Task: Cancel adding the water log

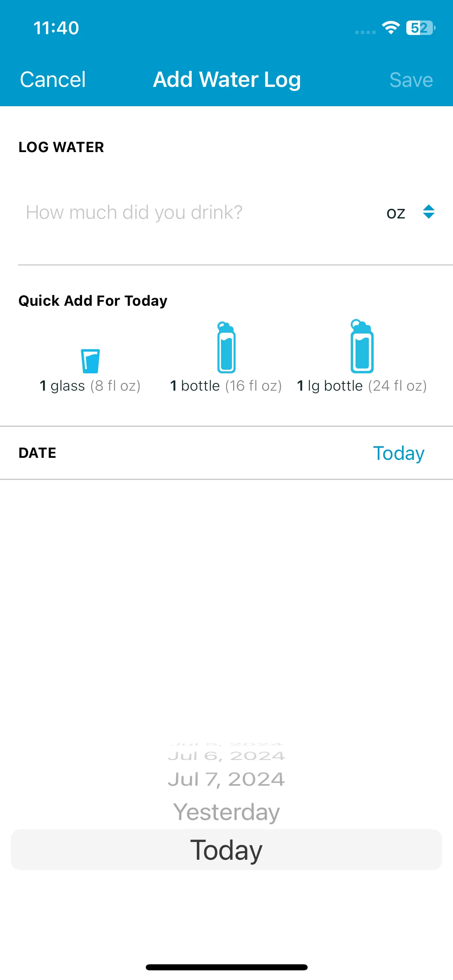Action: (53, 79)
